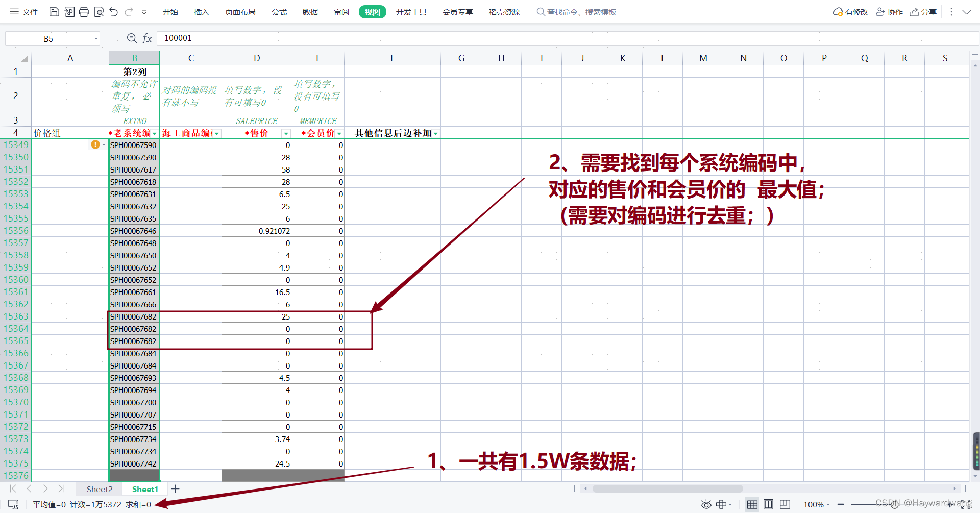The width and height of the screenshot is (980, 513).
Task: Click the Select All corner triangle
Action: point(23,58)
